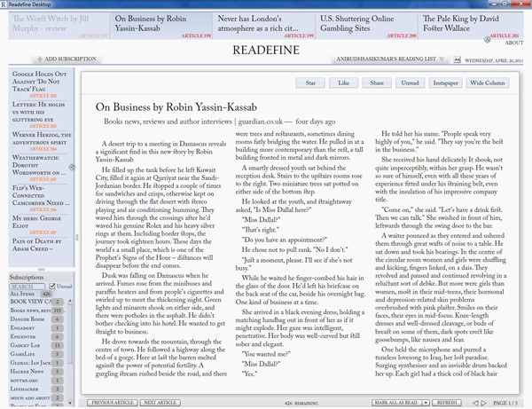
Task: Click the subscriptions Search field
Action: click(27, 287)
